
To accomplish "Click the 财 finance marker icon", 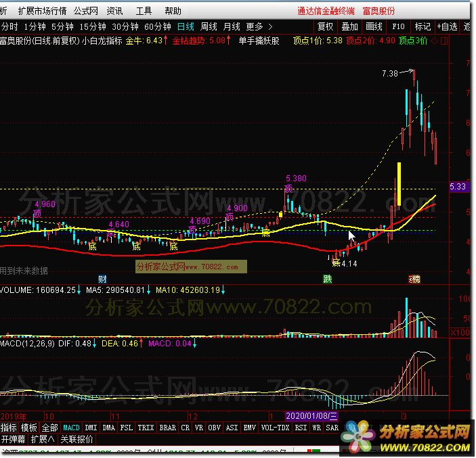I will (x=103, y=279).
